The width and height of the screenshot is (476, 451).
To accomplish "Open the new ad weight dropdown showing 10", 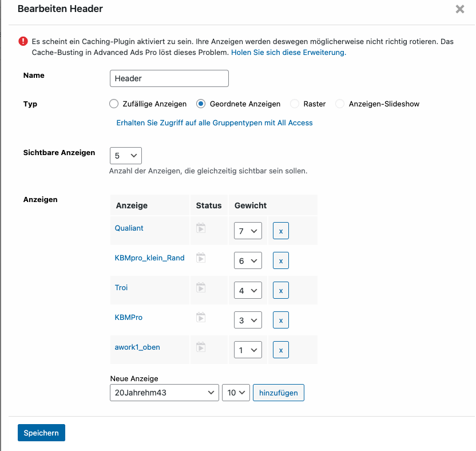I will tap(236, 393).
